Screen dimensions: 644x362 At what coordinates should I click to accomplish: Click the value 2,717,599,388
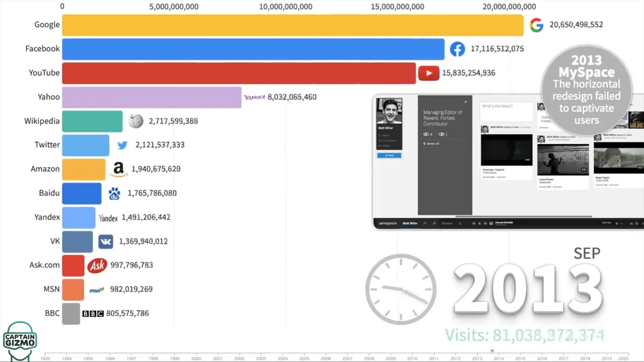173,121
